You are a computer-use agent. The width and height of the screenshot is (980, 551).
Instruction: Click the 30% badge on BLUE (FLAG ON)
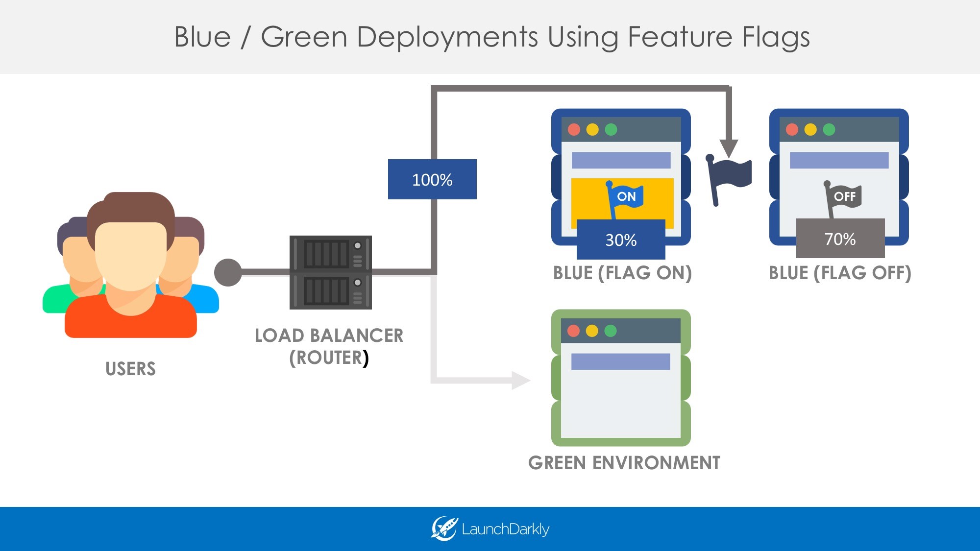pyautogui.click(x=620, y=240)
